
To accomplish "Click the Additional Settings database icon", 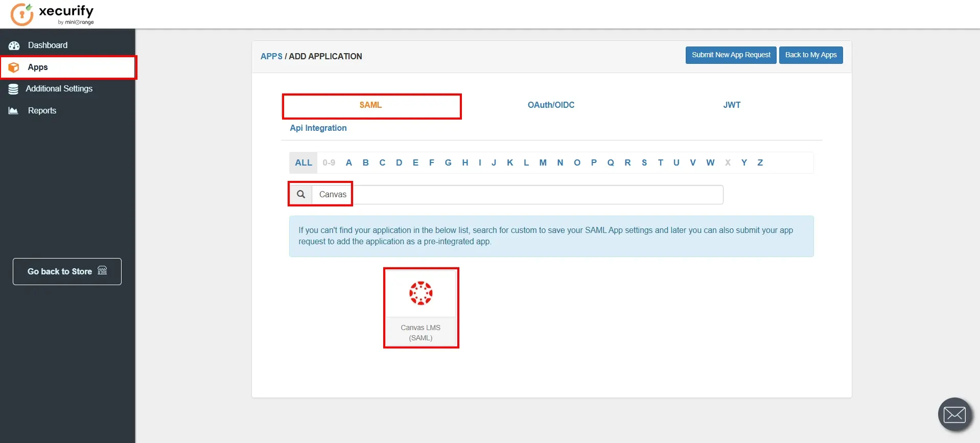I will 13,89.
